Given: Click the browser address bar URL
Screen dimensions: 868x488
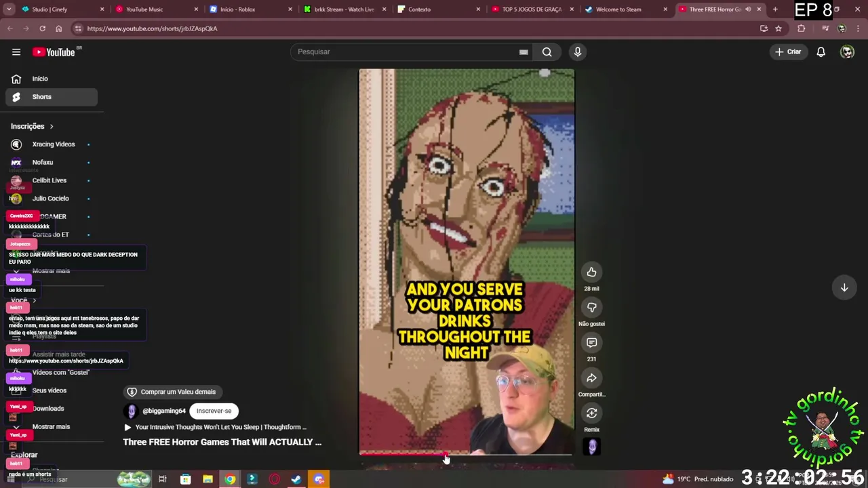Looking at the screenshot, I should [152, 28].
